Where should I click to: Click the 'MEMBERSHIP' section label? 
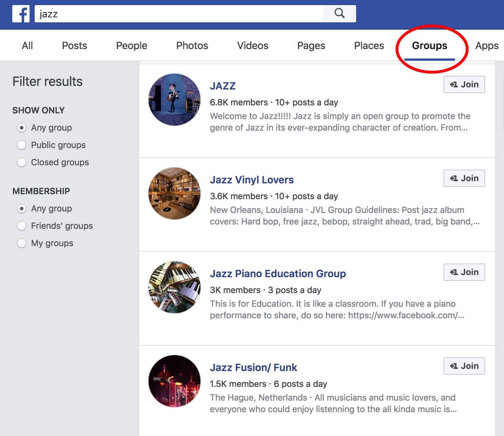coord(41,191)
